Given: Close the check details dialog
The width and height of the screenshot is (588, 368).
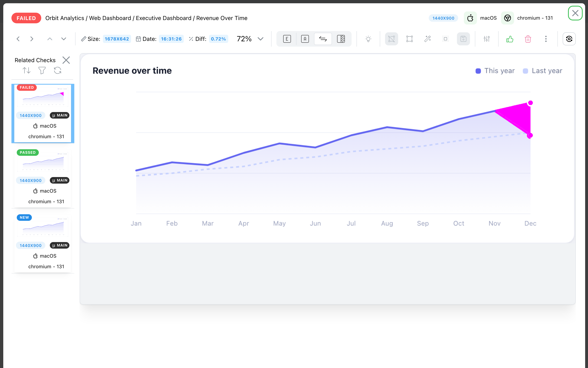Looking at the screenshot, I should click(575, 13).
